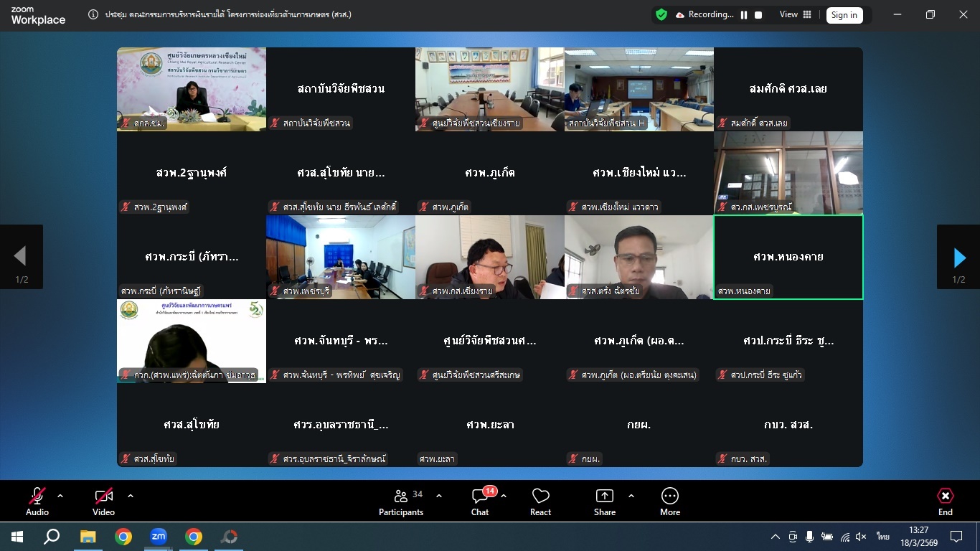Screen dimensions: 980x551
Task: Open Zoom from the Windows taskbar
Action: [158, 537]
